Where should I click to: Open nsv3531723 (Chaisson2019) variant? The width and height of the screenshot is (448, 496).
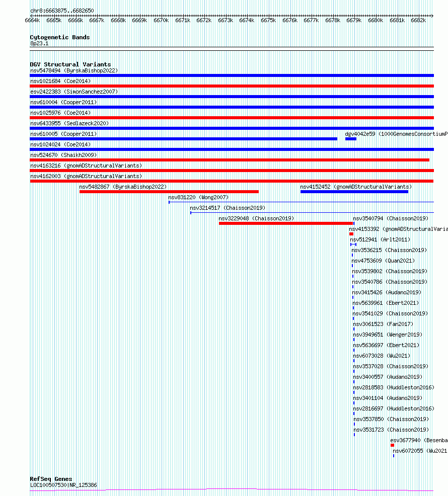coord(391,430)
